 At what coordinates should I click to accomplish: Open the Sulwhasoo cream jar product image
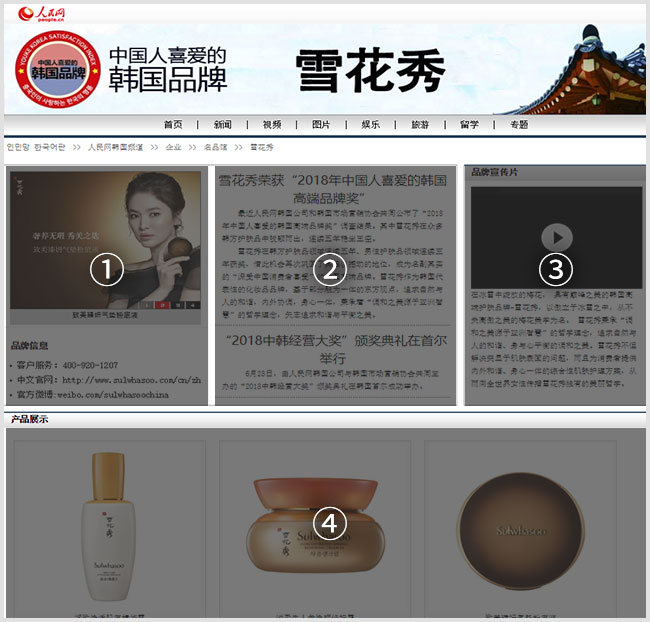[x=315, y=526]
